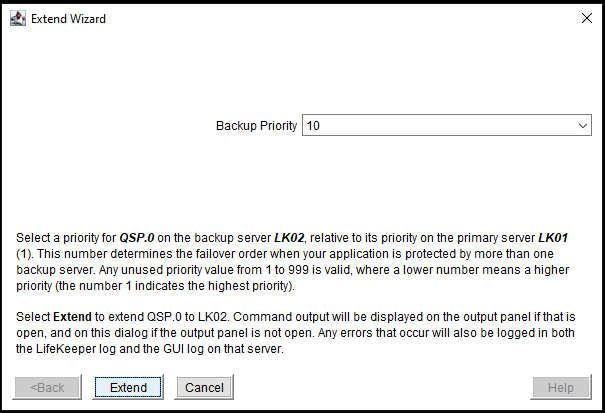Click the Extend Wizard title text
The width and height of the screenshot is (605, 413).
point(69,18)
